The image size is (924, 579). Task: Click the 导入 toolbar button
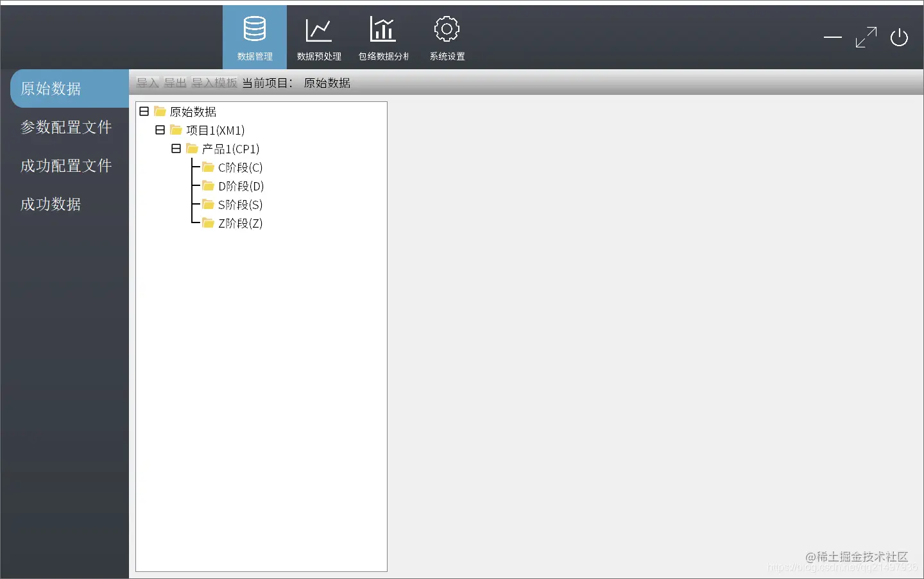(x=148, y=83)
